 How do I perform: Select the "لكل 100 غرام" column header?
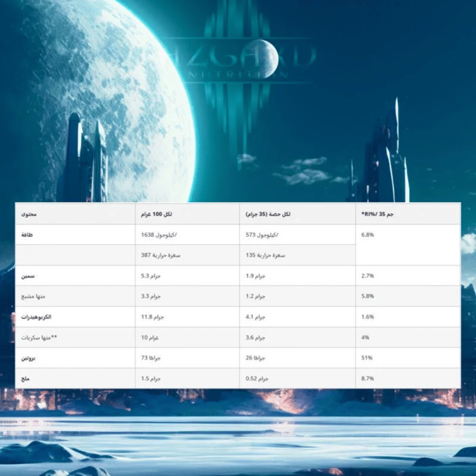(x=157, y=214)
